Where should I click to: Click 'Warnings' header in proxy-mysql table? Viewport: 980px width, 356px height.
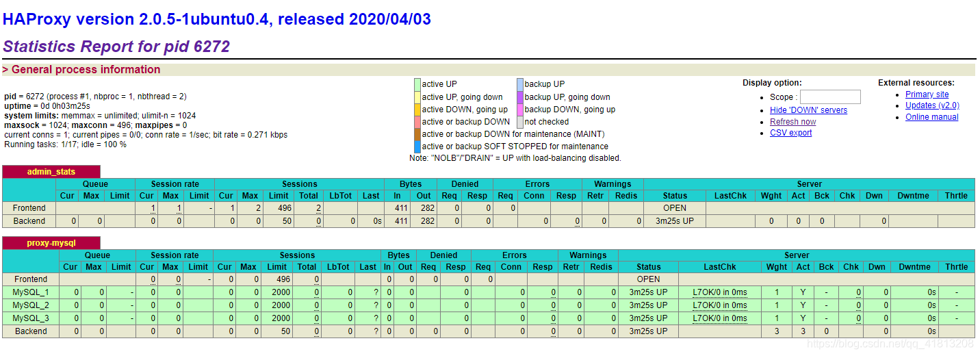pyautogui.click(x=588, y=255)
